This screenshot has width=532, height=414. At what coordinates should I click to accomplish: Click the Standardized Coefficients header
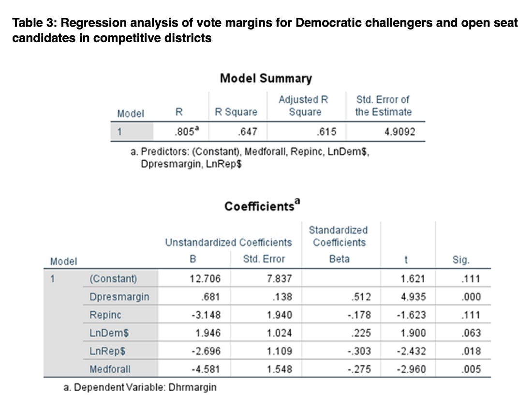point(339,236)
